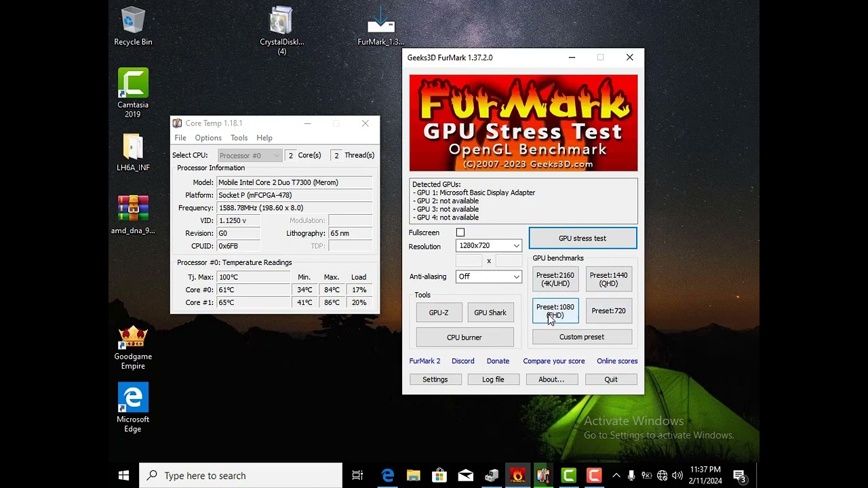This screenshot has height=488, width=868.
Task: Open Edge from the taskbar
Action: (387, 476)
